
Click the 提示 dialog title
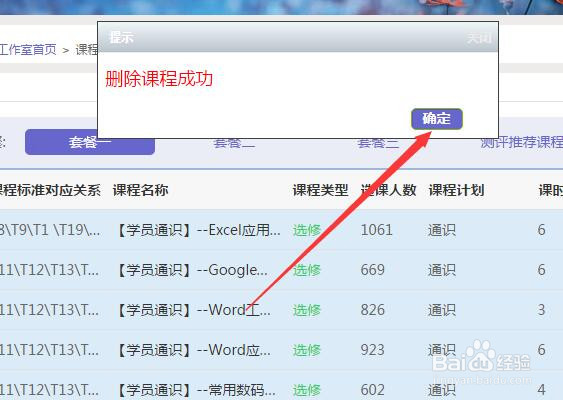(121, 37)
